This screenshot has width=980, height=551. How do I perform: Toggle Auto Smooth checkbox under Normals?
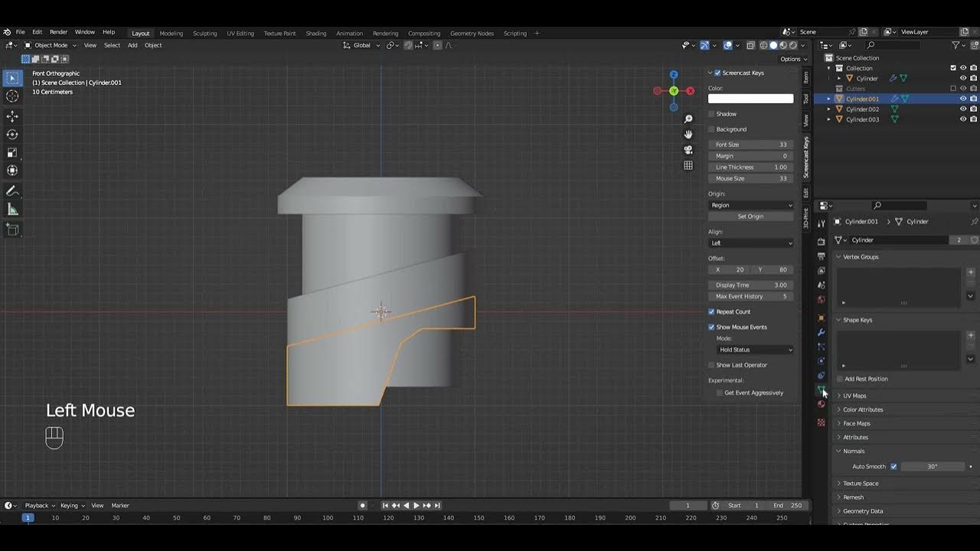click(893, 466)
